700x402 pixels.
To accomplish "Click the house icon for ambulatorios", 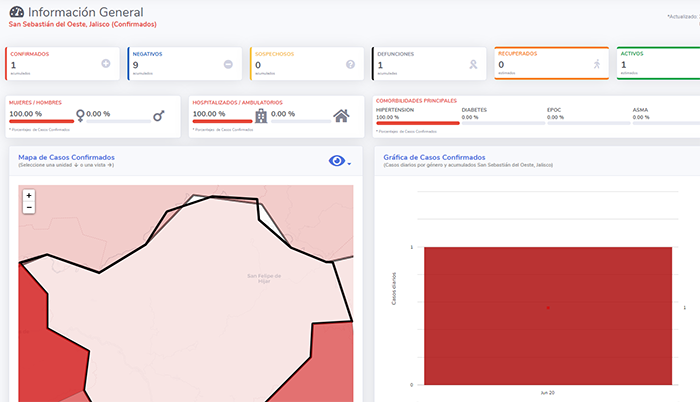I will [341, 116].
